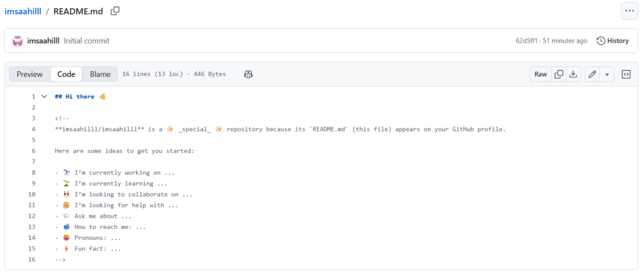Open the Initial commit message link

coord(87,41)
